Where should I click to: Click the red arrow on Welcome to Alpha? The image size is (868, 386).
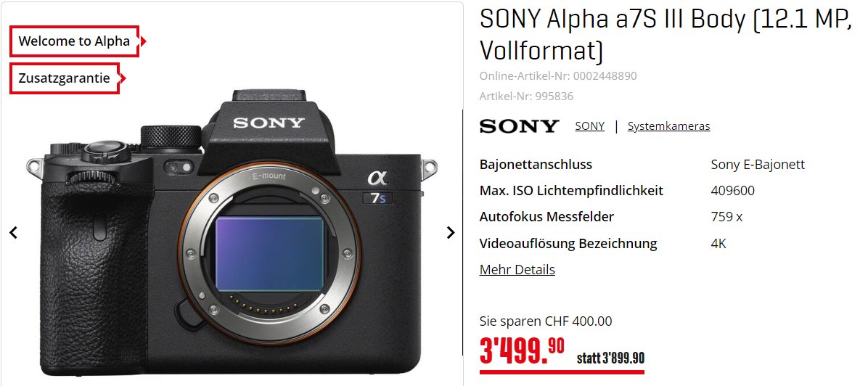pyautogui.click(x=143, y=41)
